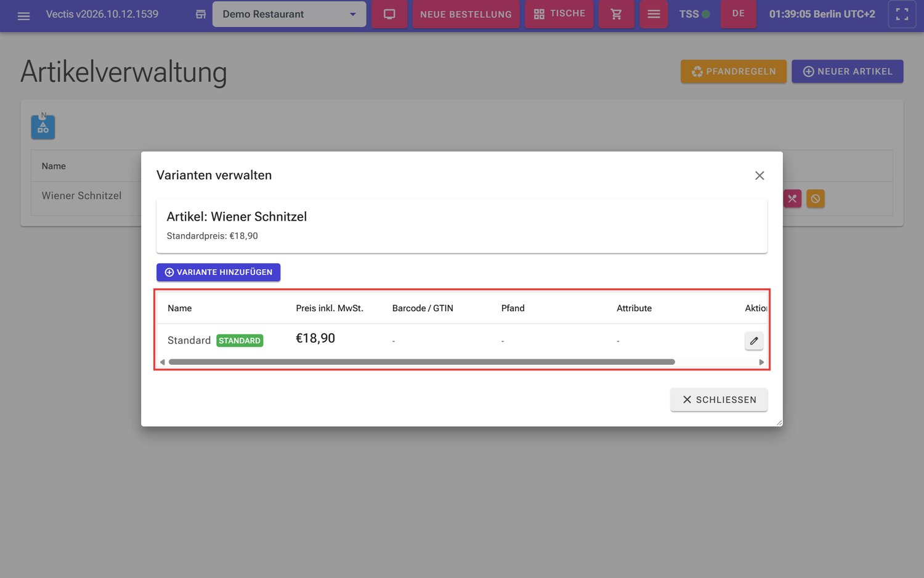Screen dimensions: 924x578
Task: Click the pink cutlery icon on row
Action: coord(792,198)
